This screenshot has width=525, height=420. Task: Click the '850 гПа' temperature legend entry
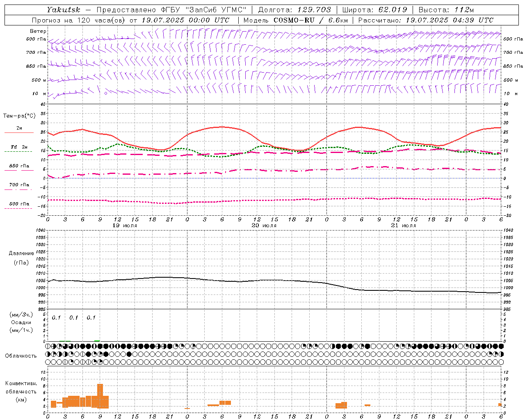point(19,166)
